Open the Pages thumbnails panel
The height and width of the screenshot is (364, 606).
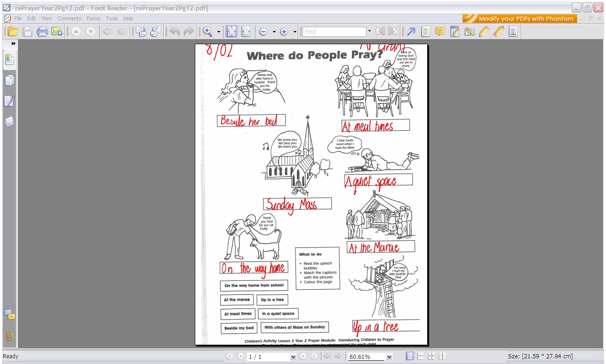pyautogui.click(x=9, y=80)
